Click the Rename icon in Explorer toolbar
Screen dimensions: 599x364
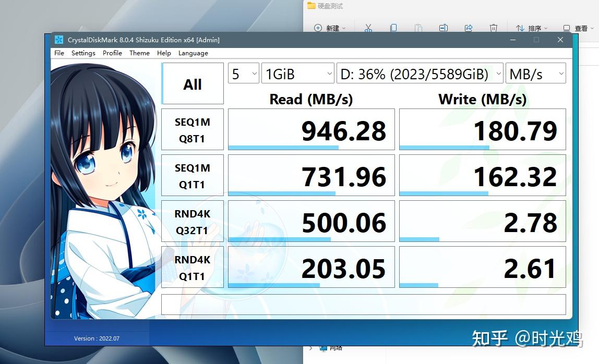tap(444, 28)
